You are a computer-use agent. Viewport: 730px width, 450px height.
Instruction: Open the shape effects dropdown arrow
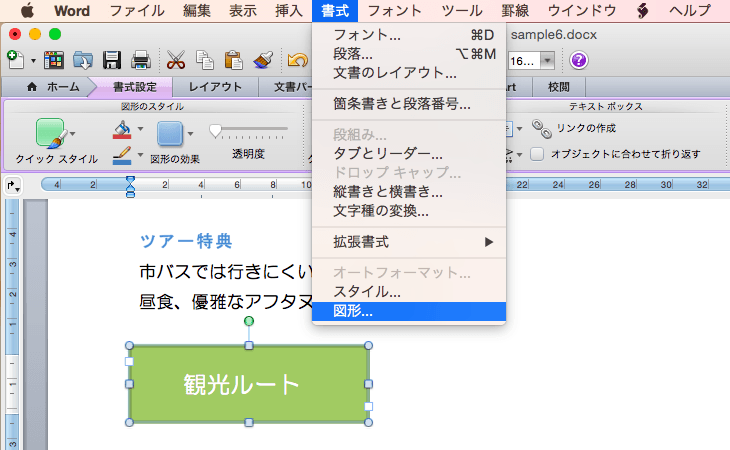[190, 134]
